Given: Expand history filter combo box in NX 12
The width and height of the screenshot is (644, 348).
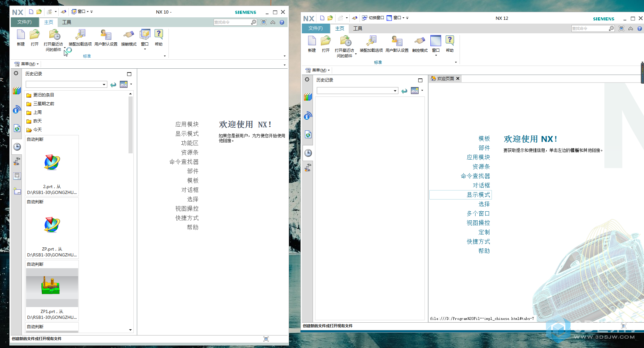Looking at the screenshot, I should tap(395, 91).
